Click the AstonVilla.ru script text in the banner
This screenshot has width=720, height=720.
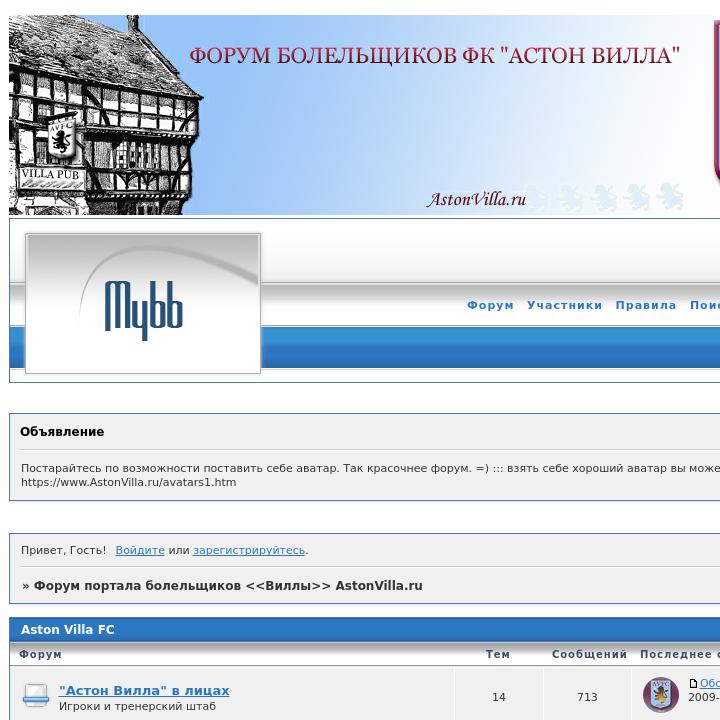[x=476, y=199]
